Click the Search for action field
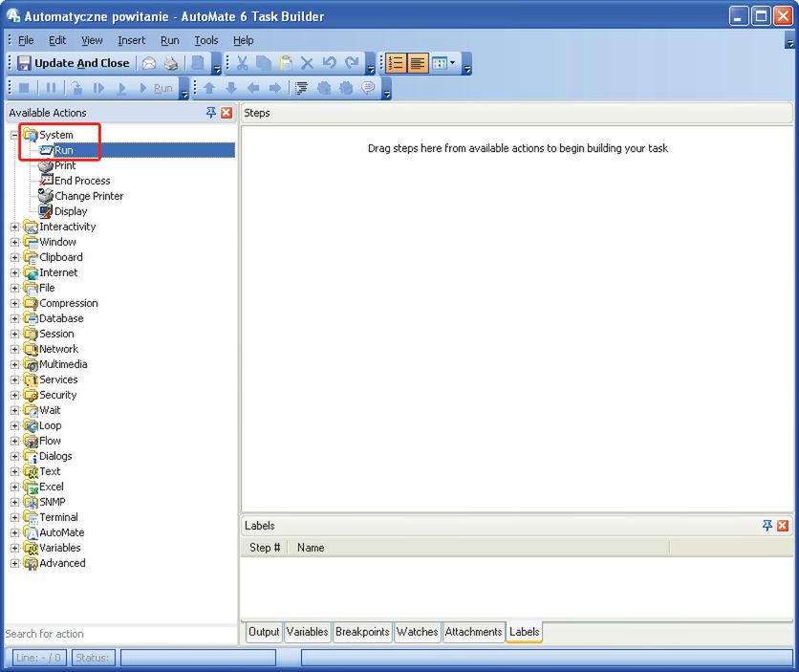This screenshot has width=799, height=672. click(x=120, y=634)
